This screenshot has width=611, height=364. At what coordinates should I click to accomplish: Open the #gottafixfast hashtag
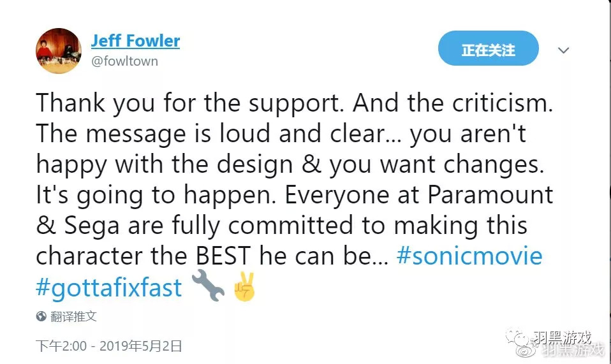click(x=109, y=288)
